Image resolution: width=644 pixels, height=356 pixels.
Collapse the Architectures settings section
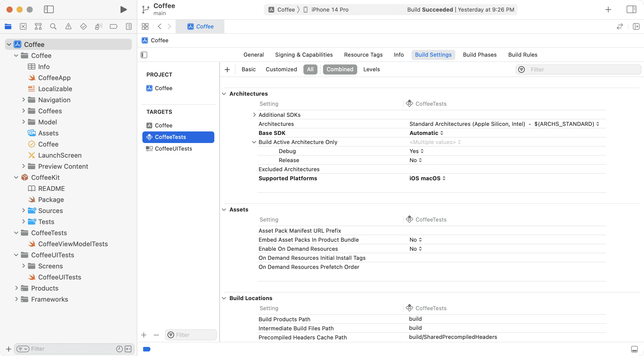point(224,94)
